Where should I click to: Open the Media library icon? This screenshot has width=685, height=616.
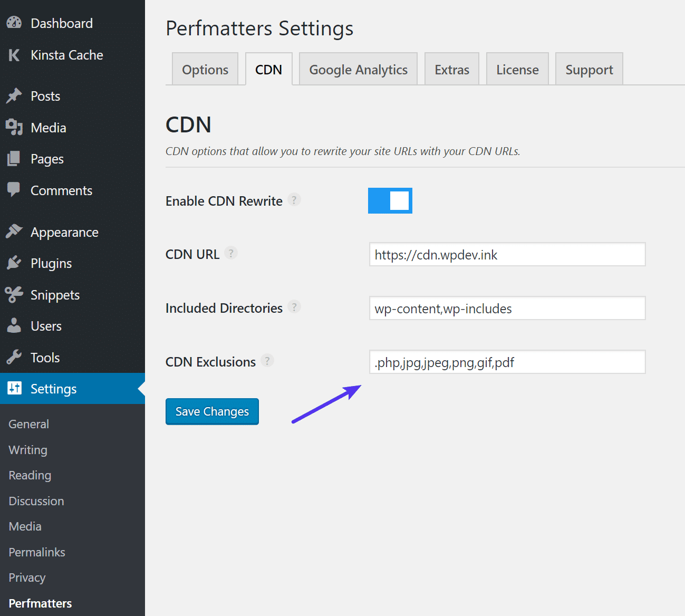(14, 128)
